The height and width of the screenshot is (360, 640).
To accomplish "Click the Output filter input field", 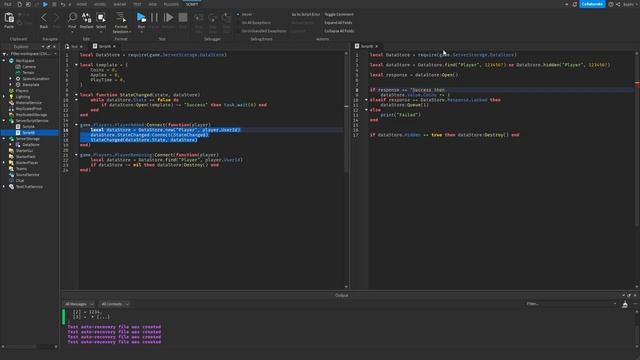I will pyautogui.click(x=571, y=304).
